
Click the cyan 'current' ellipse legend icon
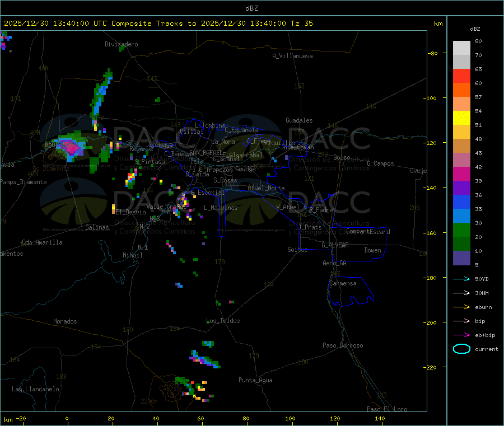click(461, 349)
